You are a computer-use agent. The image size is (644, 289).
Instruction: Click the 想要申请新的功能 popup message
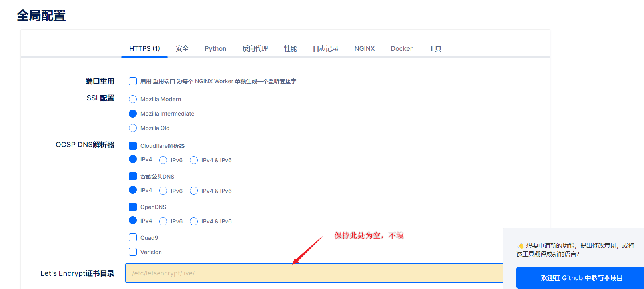(575, 250)
